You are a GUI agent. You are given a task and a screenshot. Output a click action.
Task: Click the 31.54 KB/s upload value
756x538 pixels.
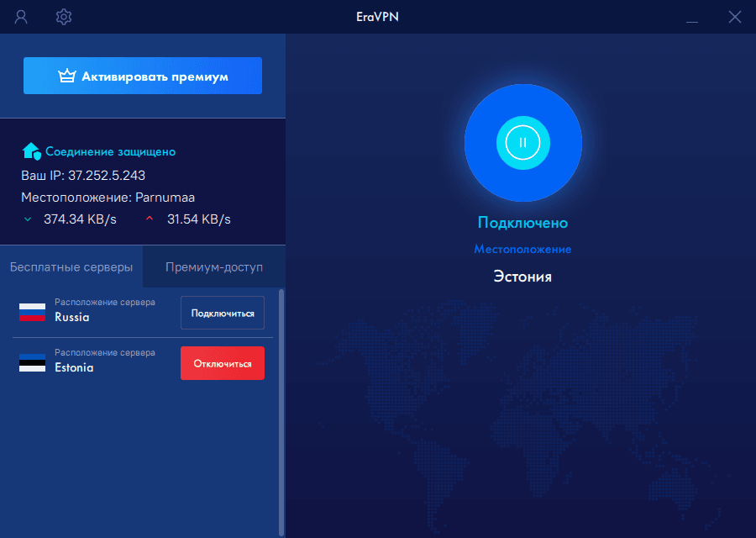[x=198, y=219]
